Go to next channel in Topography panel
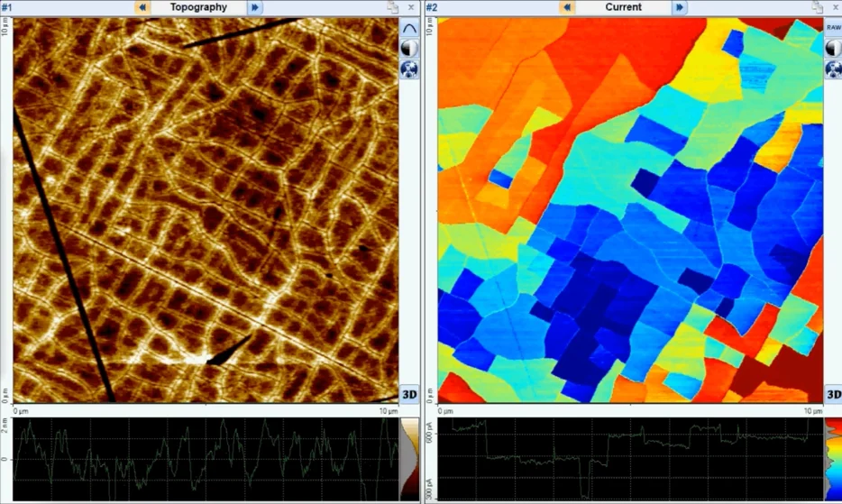The width and height of the screenshot is (842, 504). point(254,7)
